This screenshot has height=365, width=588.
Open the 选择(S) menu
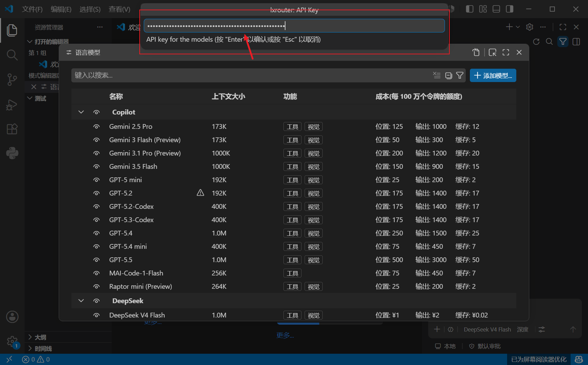90,9
